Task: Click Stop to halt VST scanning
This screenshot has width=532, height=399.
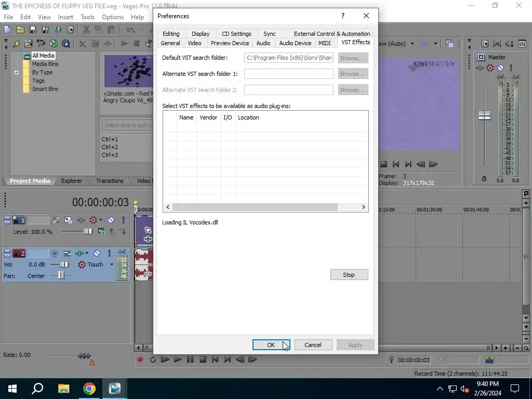Action: [x=349, y=275]
